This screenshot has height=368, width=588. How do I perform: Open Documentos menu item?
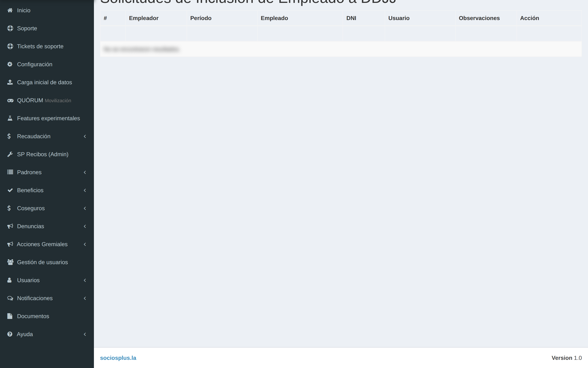47,316
